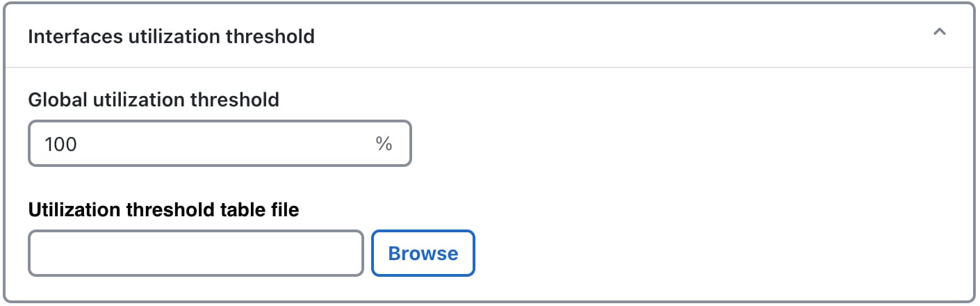The width and height of the screenshot is (980, 306).
Task: Toggle the panel using the header arrow
Action: coord(940,32)
